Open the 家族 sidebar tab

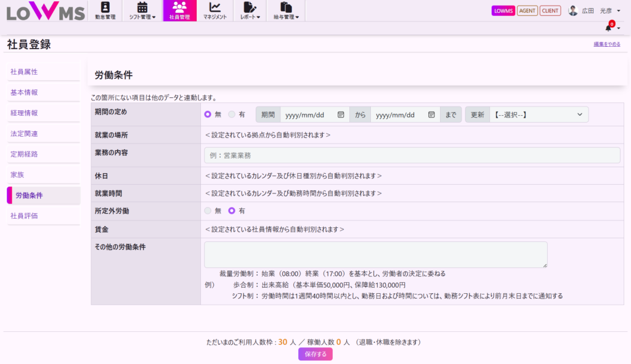click(x=44, y=174)
